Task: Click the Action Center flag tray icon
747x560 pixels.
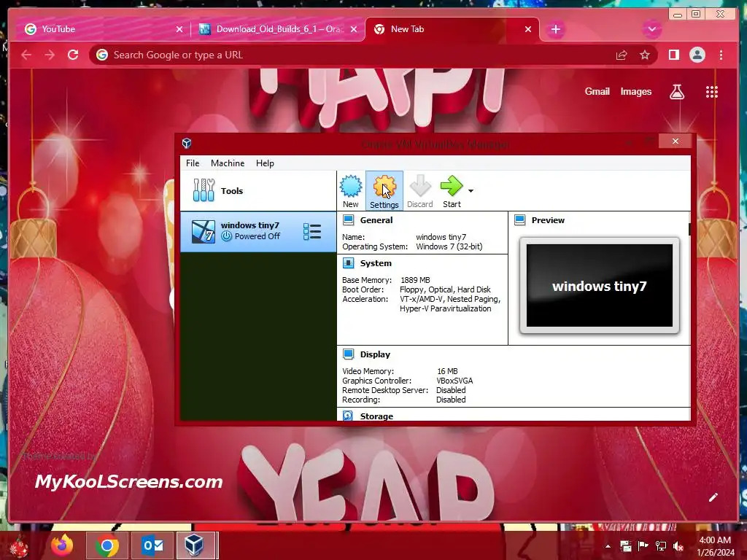Action: point(643,546)
